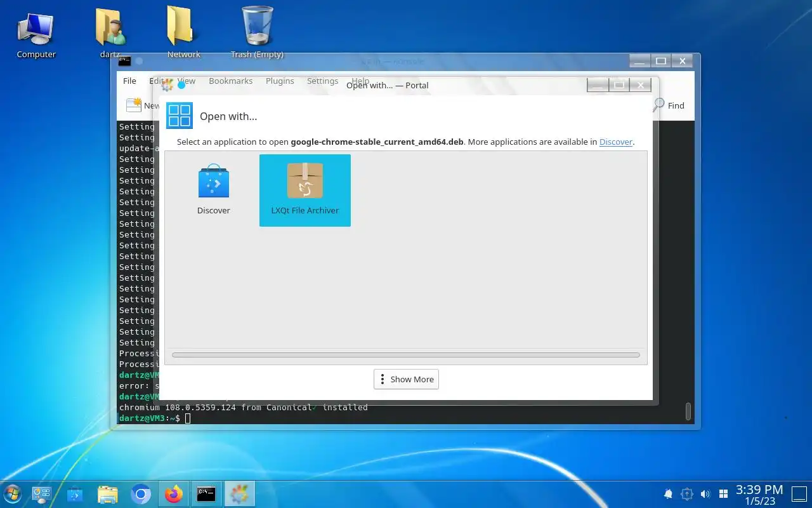Click the Show More button
The height and width of the screenshot is (508, 812).
[406, 379]
